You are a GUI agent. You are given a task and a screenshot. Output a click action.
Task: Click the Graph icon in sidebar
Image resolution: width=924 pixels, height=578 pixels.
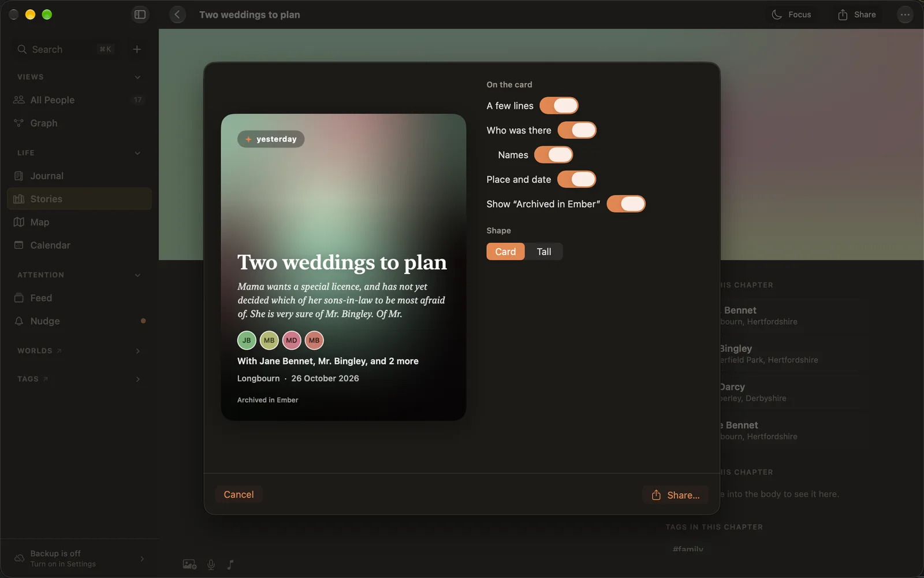19,123
